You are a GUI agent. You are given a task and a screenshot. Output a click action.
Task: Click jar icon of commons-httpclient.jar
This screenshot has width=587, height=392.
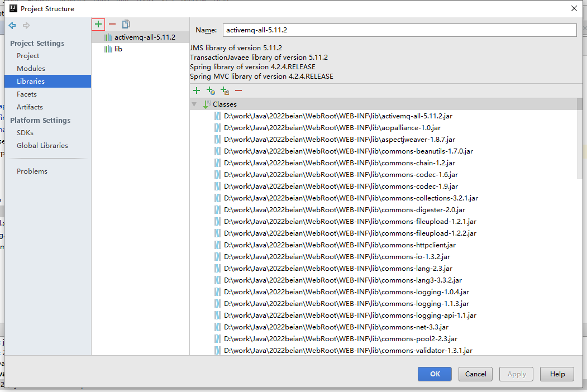pos(217,245)
